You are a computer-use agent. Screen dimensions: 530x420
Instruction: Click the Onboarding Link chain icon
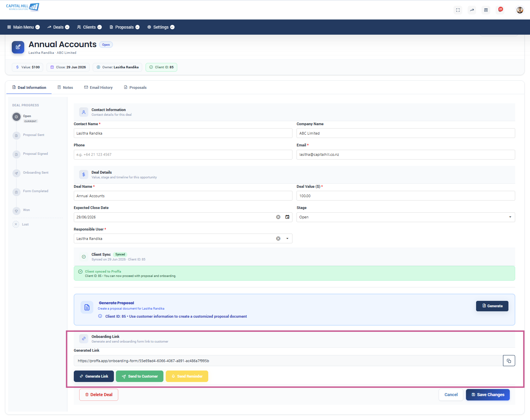(x=84, y=339)
